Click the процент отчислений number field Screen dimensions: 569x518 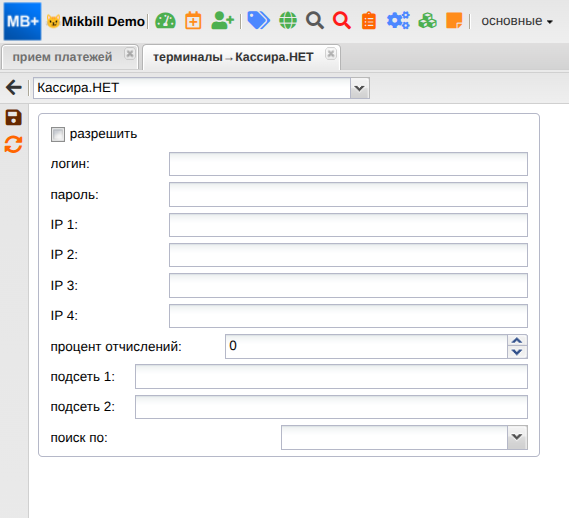click(366, 346)
